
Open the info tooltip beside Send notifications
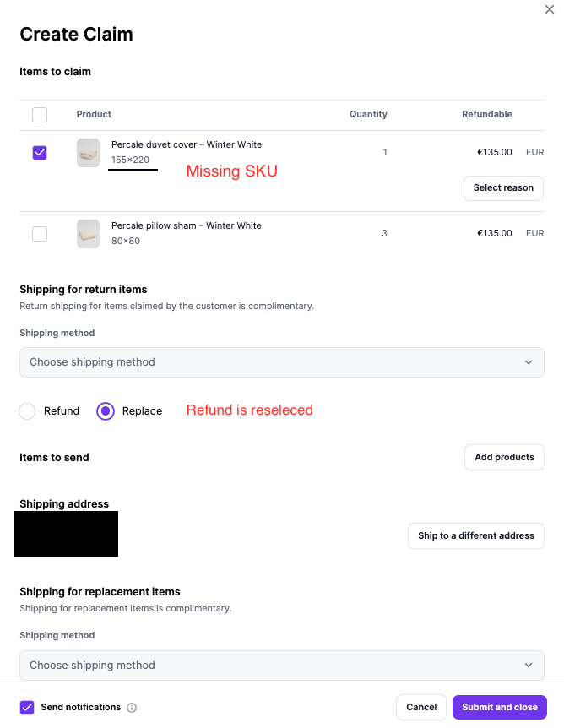click(x=132, y=708)
